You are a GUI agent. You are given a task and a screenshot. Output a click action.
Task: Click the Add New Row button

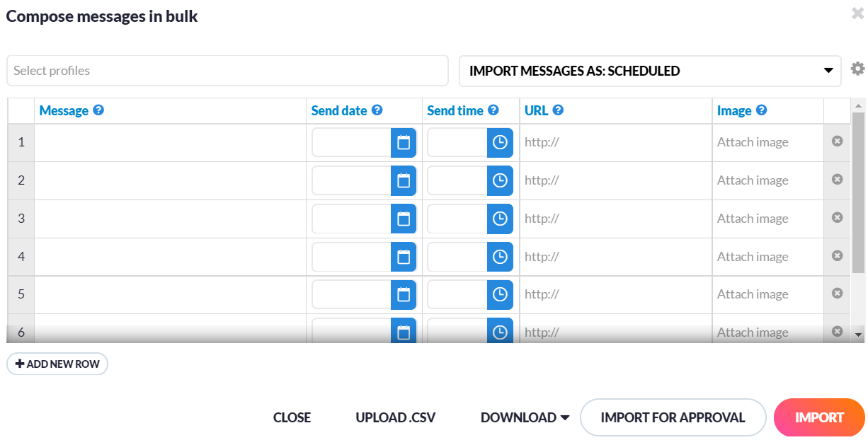tap(57, 364)
